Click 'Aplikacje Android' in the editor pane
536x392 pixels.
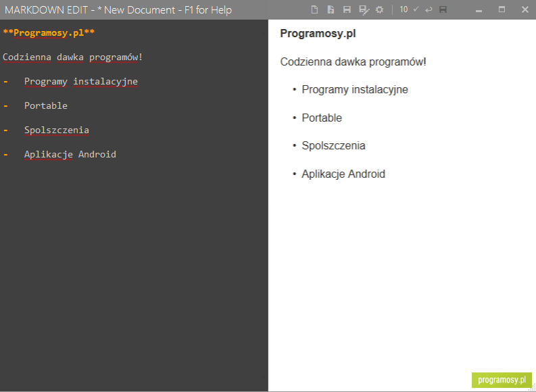(x=70, y=155)
